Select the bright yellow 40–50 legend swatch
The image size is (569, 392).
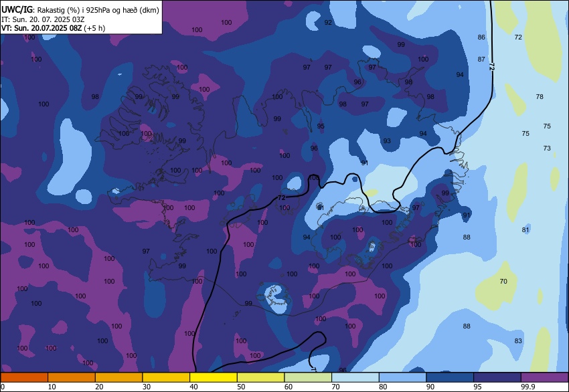click(x=214, y=377)
